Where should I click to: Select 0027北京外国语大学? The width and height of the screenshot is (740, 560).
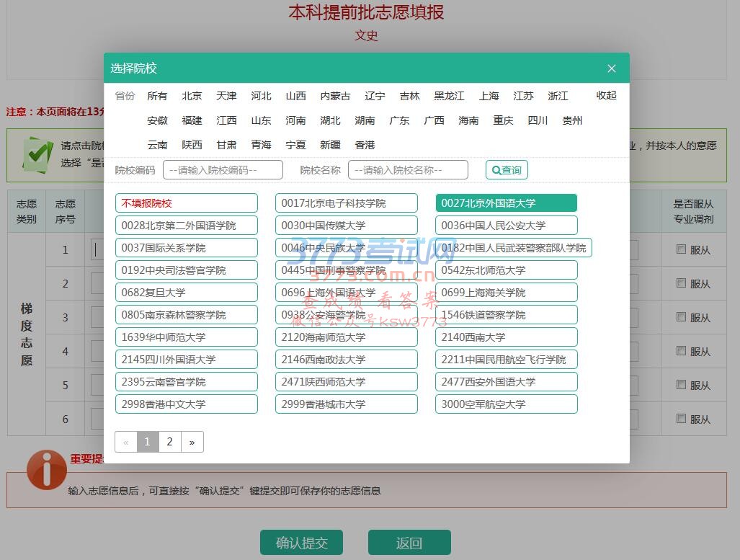coord(506,203)
